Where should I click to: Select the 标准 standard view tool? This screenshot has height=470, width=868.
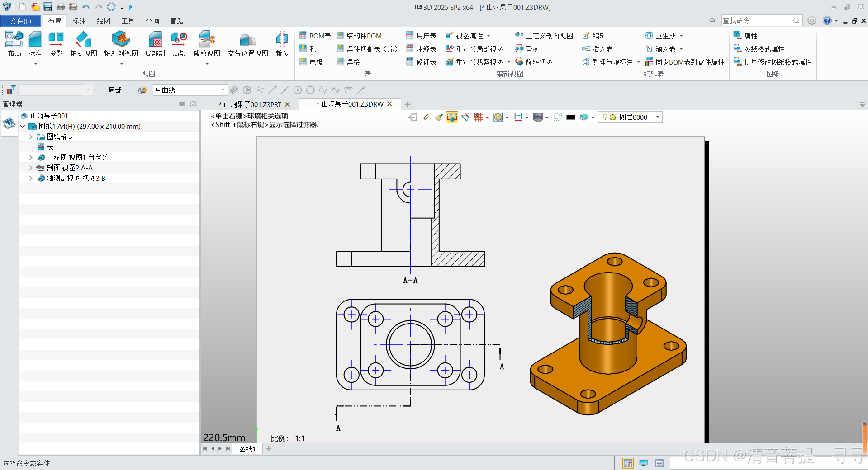(35, 44)
